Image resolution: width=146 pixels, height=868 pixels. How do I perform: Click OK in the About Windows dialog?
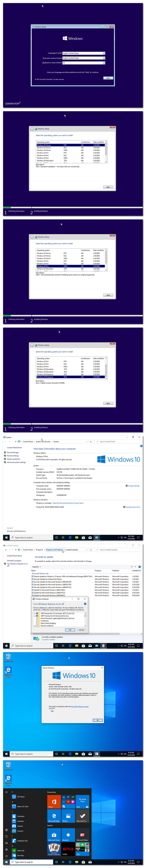[97, 720]
